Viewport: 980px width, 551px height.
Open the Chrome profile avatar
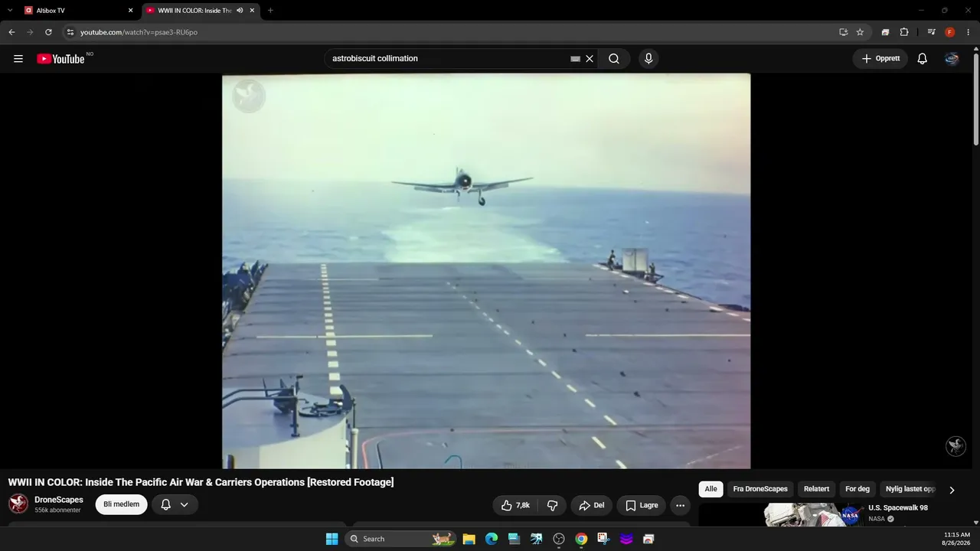[x=950, y=32]
